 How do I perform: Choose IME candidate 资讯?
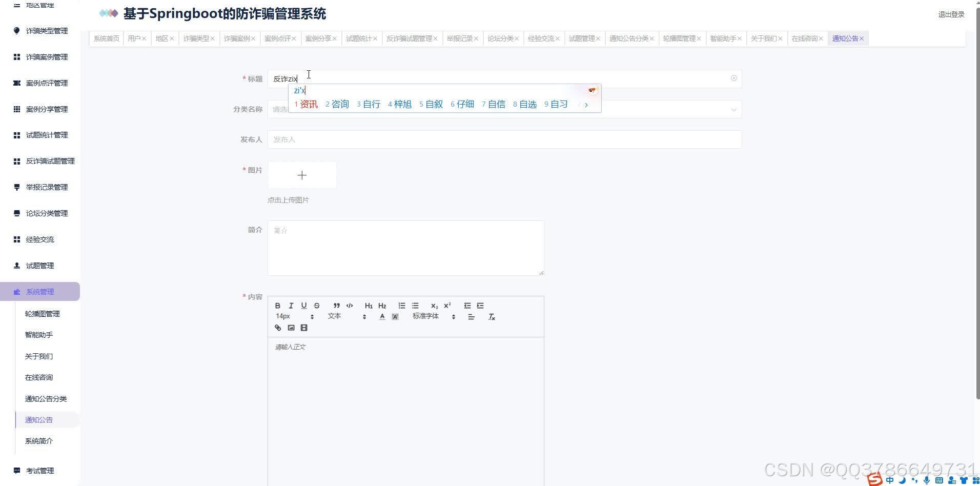(306, 104)
